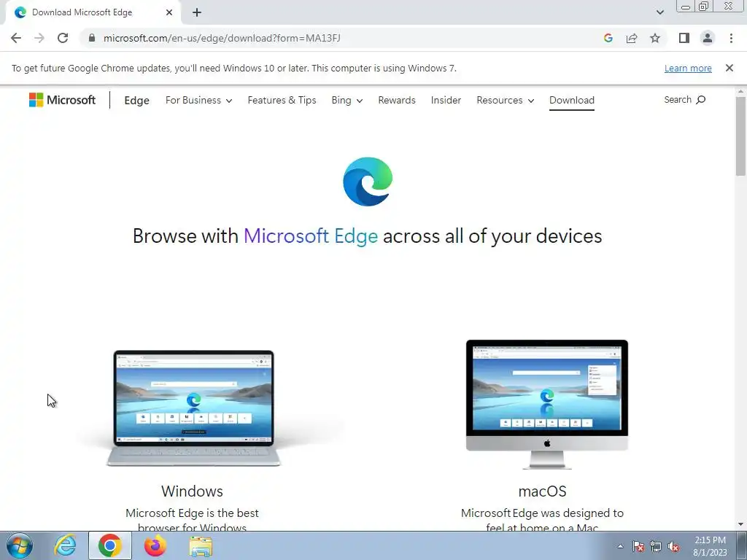Click the Windows laptop image
This screenshot has height=560, width=747.
tap(193, 408)
